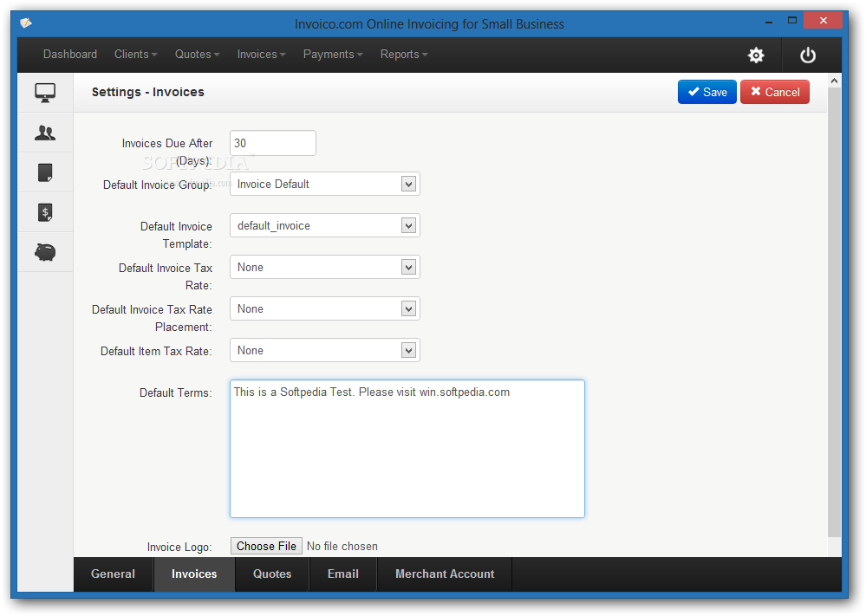This screenshot has width=866, height=616.
Task: Click into the Default Terms text area
Action: click(407, 449)
